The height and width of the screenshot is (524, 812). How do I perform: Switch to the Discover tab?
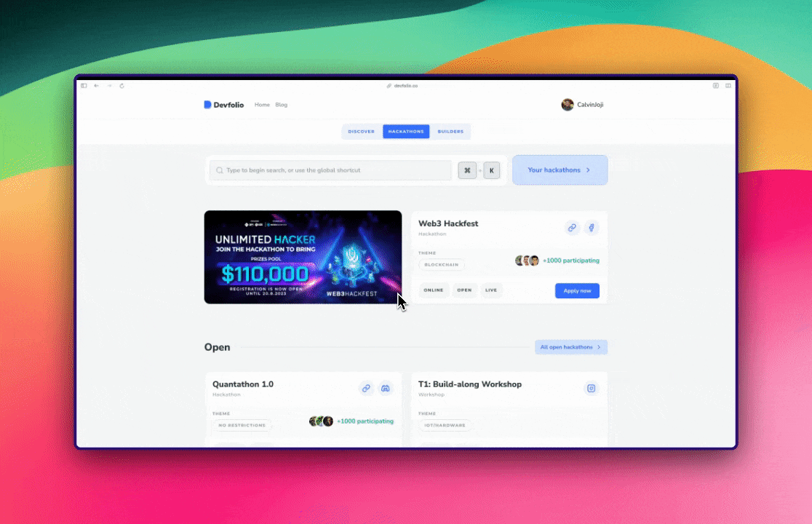[x=362, y=132]
